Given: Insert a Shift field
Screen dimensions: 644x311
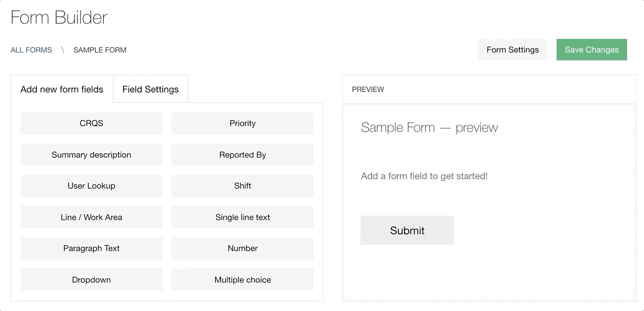Looking at the screenshot, I should coord(243,186).
